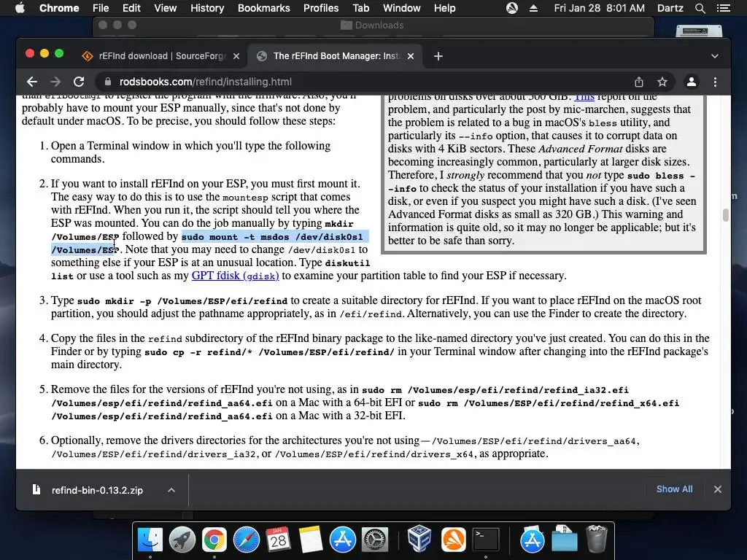Open downloaded refind-bin-0.13.2.zip file
The height and width of the screenshot is (560, 747).
pyautogui.click(x=97, y=490)
